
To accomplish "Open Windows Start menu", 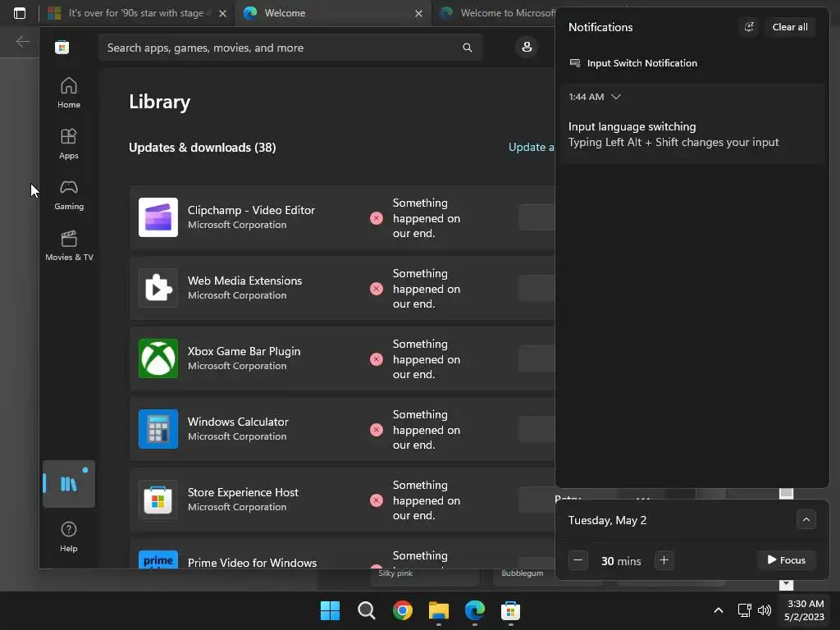I will tap(330, 610).
